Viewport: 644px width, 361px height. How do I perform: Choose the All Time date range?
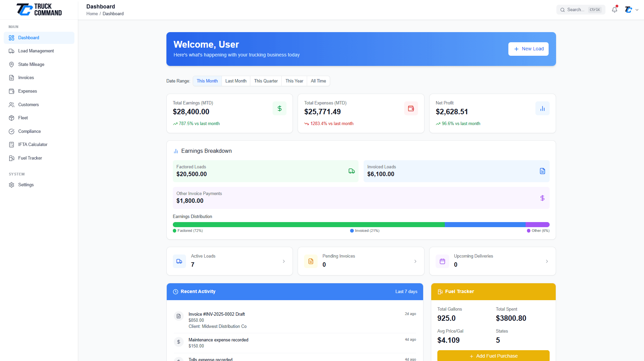tap(318, 81)
